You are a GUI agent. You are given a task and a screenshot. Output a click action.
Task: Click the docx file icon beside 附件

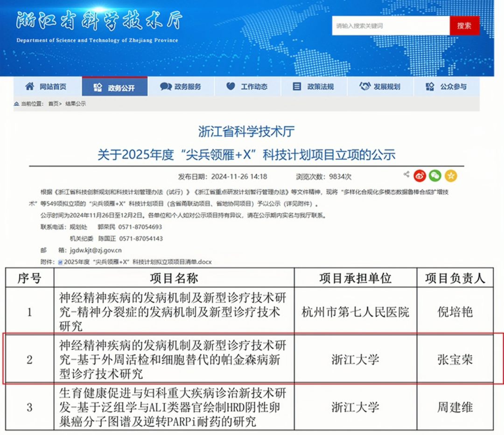tap(60, 262)
